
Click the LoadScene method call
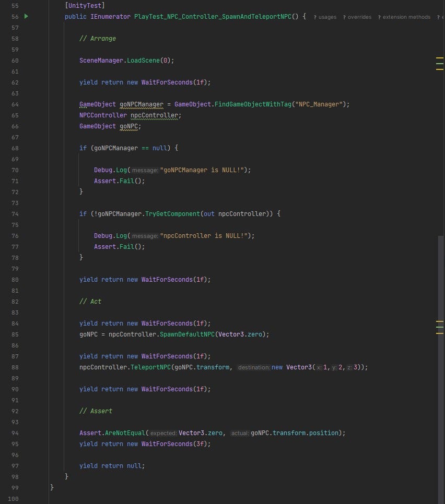(x=143, y=61)
